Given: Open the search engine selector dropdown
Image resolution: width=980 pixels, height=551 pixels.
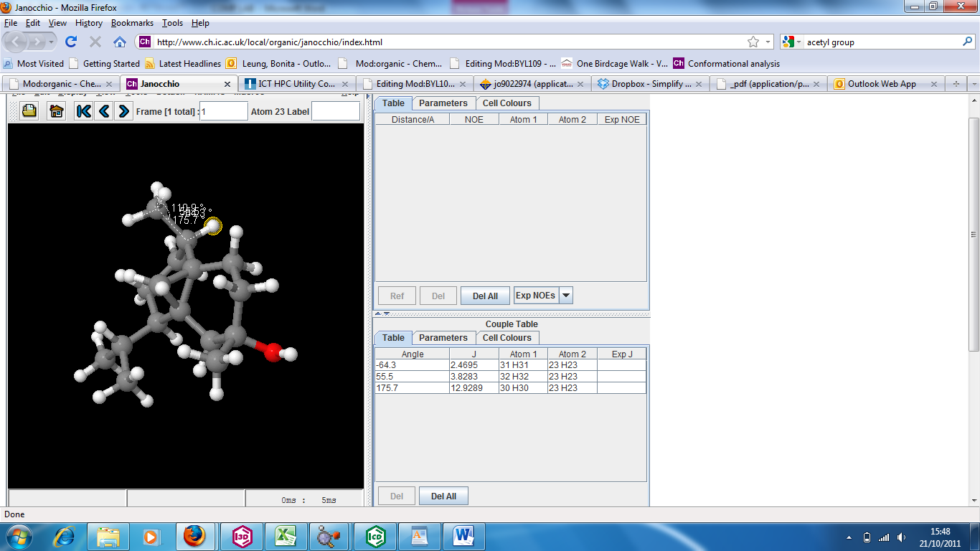Looking at the screenshot, I should click(x=799, y=42).
